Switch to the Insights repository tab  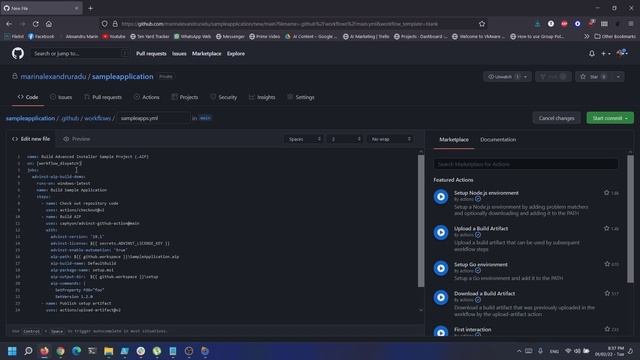click(262, 97)
